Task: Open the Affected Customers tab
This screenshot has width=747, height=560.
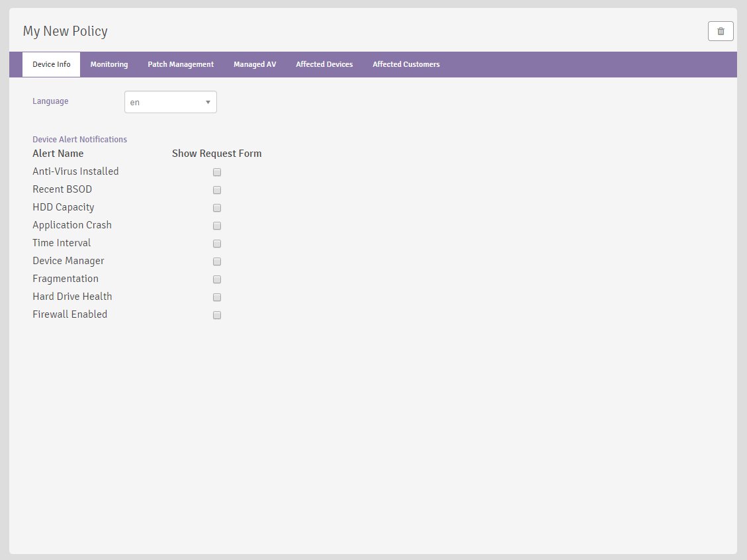Action: coord(406,64)
